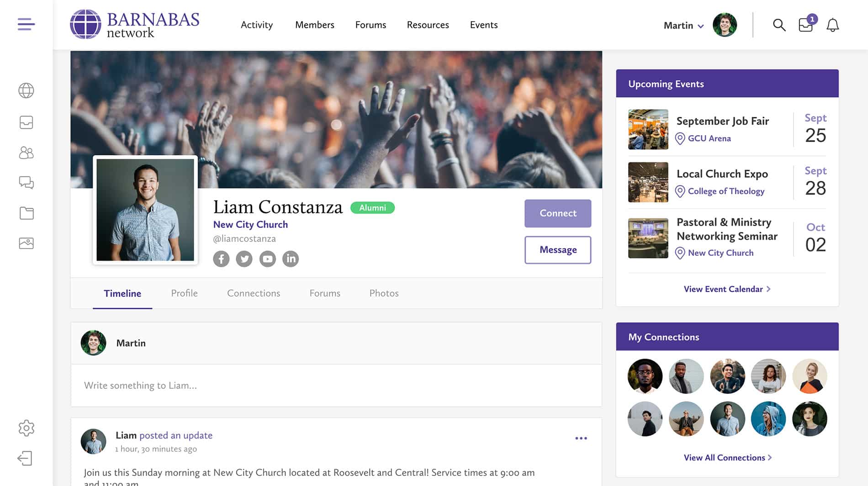
Task: Open the search magnifier icon
Action: [779, 25]
